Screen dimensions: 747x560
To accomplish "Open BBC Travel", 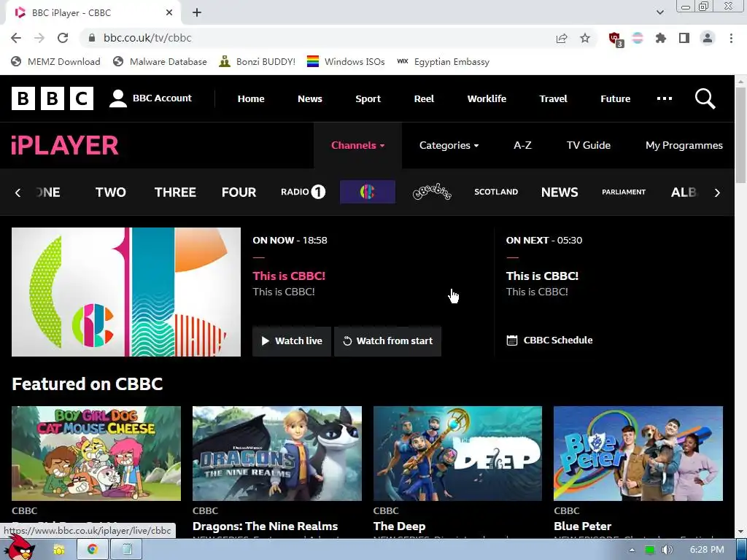I will 553,98.
